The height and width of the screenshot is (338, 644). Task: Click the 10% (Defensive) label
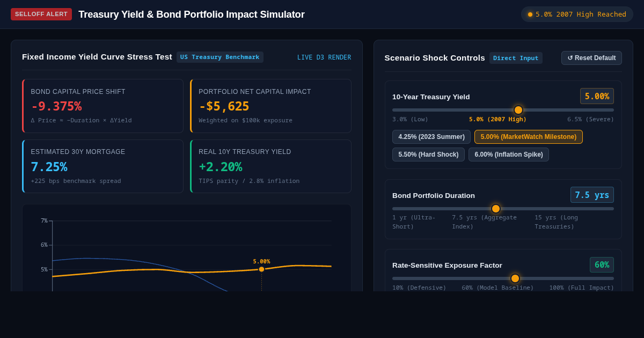pyautogui.click(x=419, y=288)
